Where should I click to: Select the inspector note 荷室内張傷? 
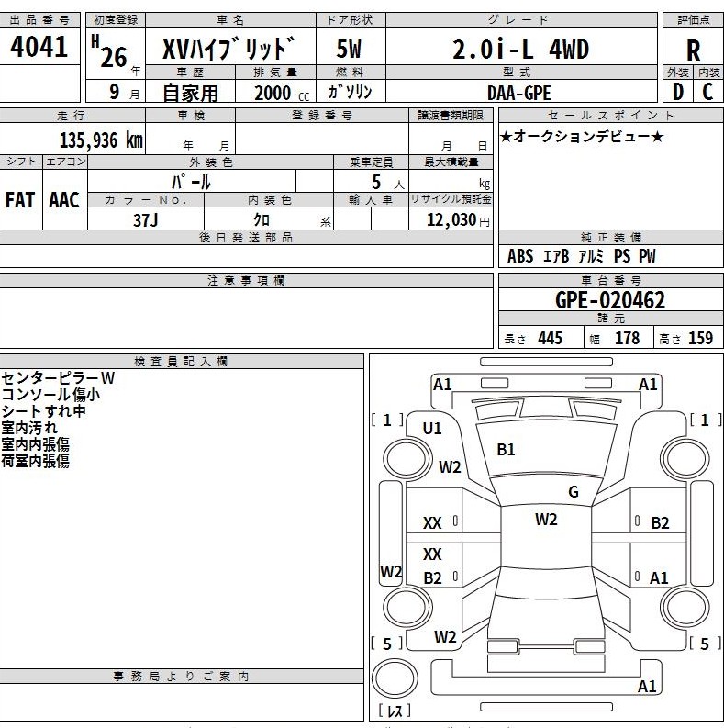click(x=36, y=461)
